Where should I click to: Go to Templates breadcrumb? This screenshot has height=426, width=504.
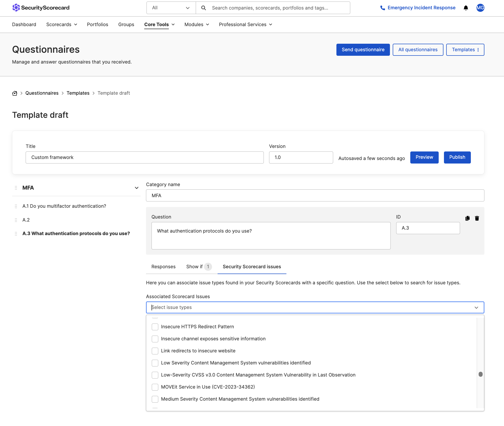78,93
